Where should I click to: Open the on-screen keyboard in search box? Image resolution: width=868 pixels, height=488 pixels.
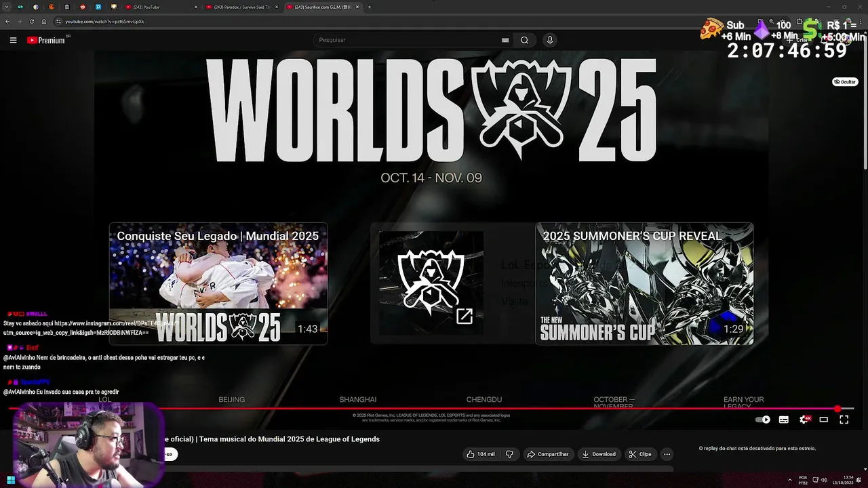(x=505, y=40)
